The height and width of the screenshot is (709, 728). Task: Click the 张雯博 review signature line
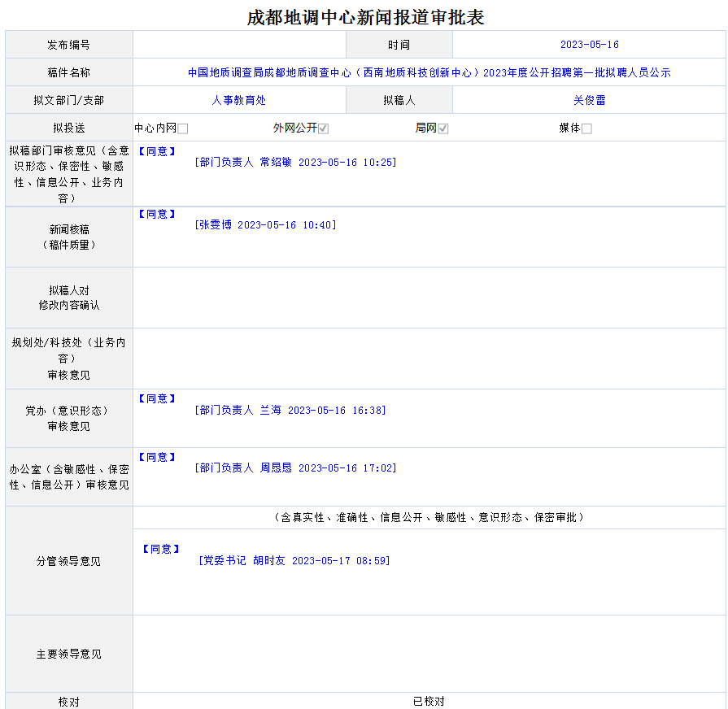coord(265,224)
